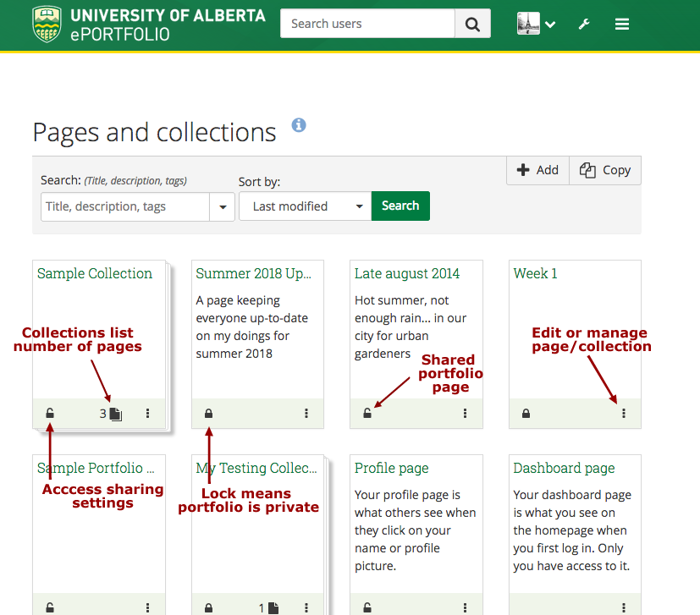Image resolution: width=700 pixels, height=615 pixels.
Task: Open the Profile page title link
Action: pos(391,468)
